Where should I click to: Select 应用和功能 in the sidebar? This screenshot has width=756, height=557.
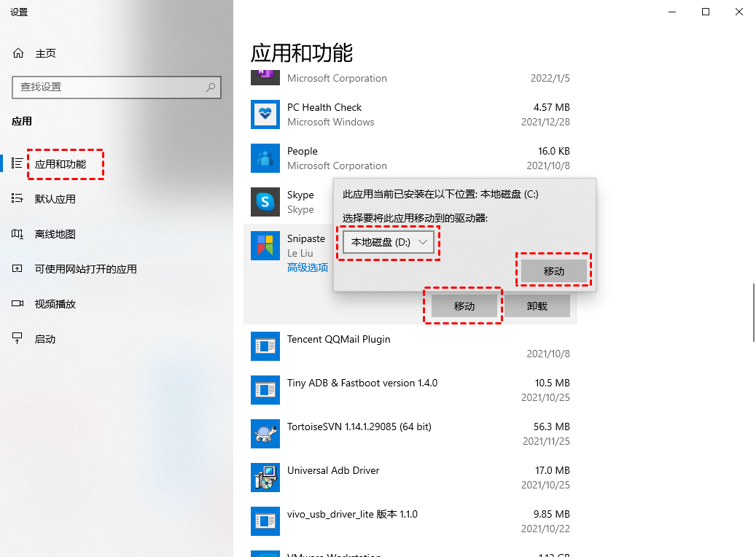click(x=61, y=165)
